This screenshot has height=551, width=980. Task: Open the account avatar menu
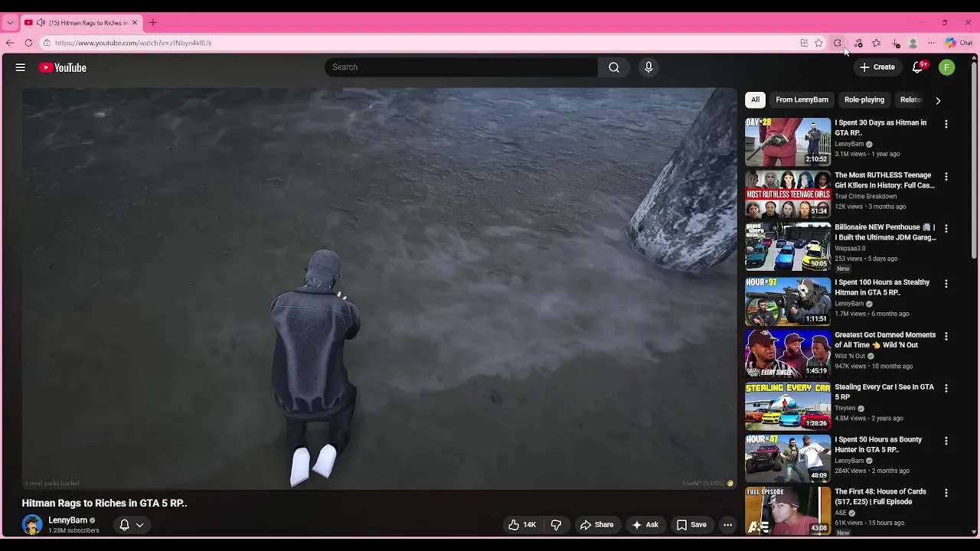[947, 67]
